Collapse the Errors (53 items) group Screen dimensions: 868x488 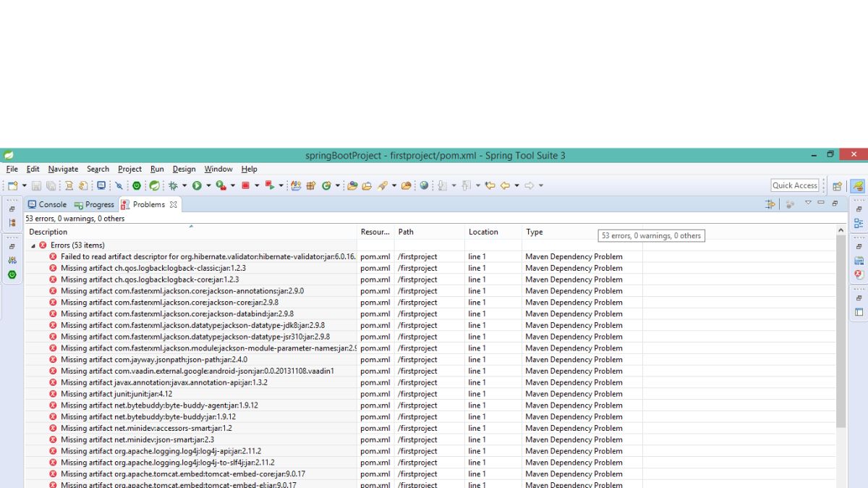pyautogui.click(x=33, y=245)
